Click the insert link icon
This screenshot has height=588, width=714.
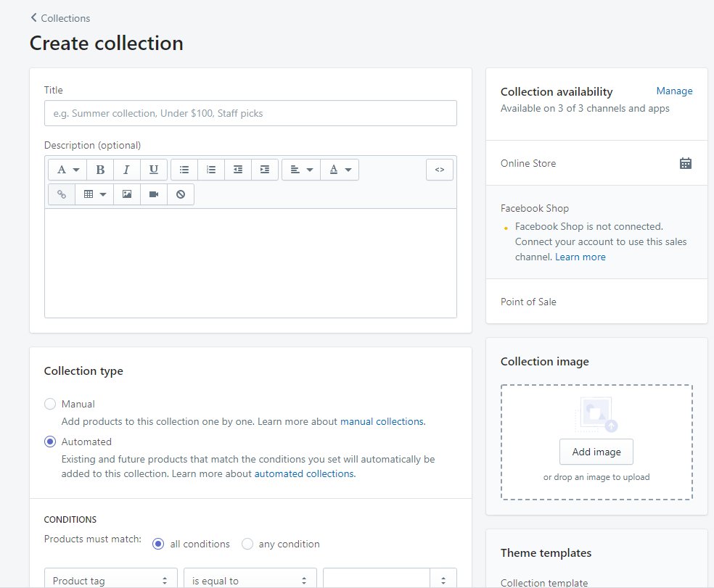pyautogui.click(x=62, y=194)
